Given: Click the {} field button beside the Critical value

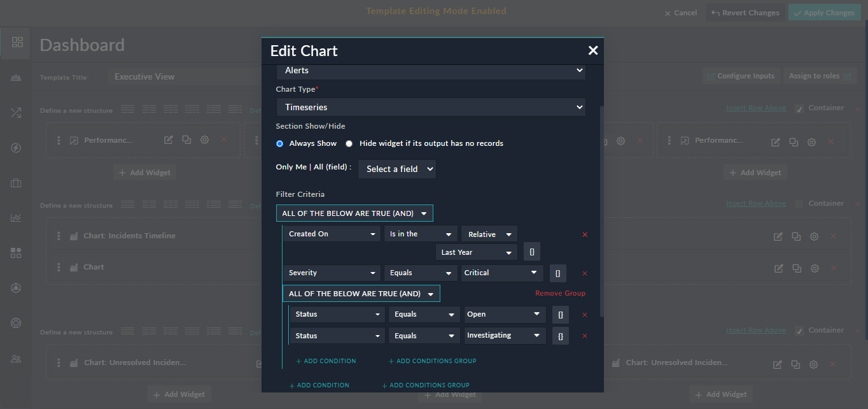Looking at the screenshot, I should [557, 273].
